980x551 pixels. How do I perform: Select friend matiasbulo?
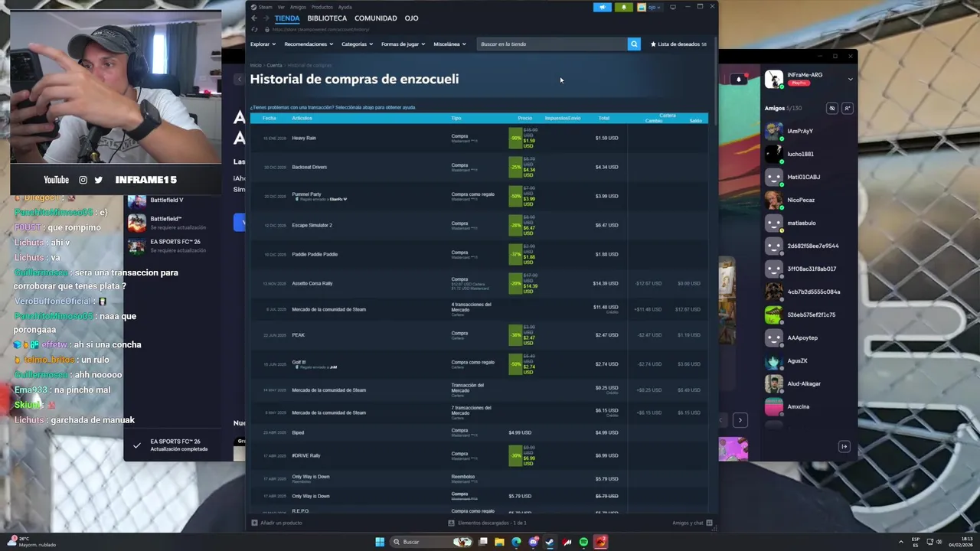pos(808,223)
